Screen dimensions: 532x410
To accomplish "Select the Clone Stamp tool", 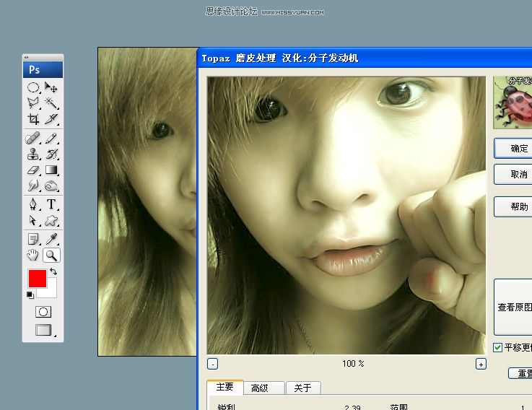I will click(33, 154).
